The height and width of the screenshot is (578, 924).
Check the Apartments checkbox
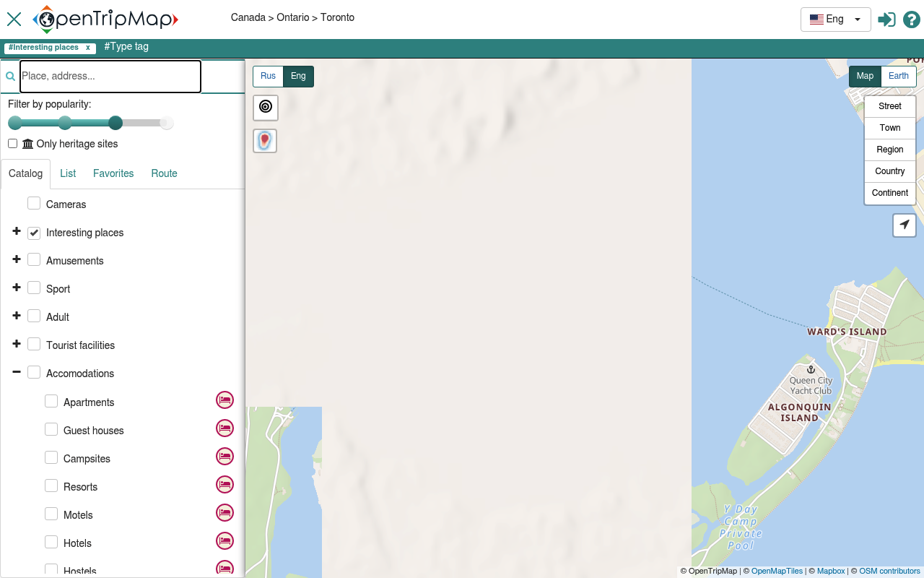point(51,401)
